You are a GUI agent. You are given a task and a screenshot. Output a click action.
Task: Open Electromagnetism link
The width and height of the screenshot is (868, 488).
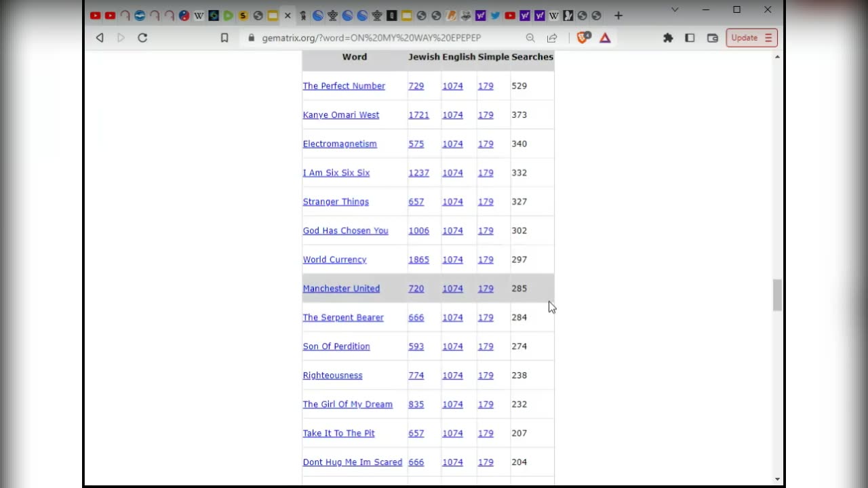pos(340,144)
